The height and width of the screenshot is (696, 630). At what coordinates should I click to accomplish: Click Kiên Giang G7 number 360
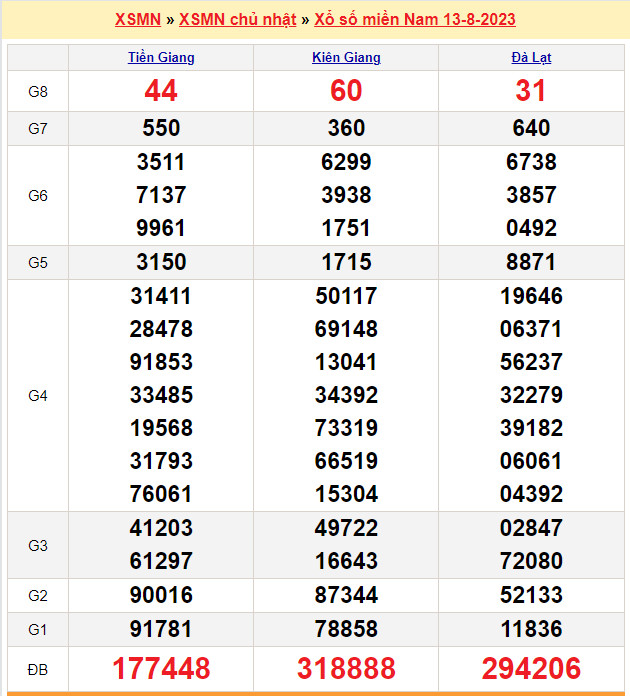[x=346, y=128]
